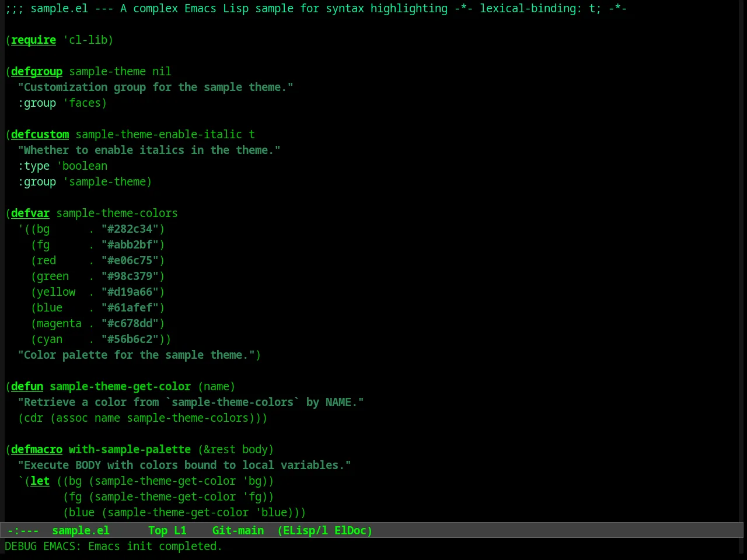
Task: Click Git-main branch indicator in mode line
Action: [238, 530]
